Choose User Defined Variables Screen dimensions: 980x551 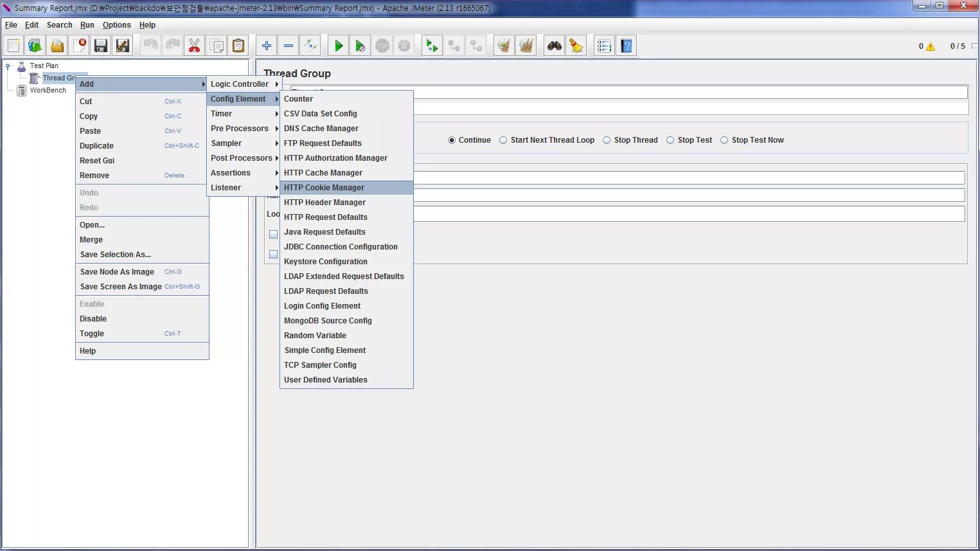tap(346, 380)
